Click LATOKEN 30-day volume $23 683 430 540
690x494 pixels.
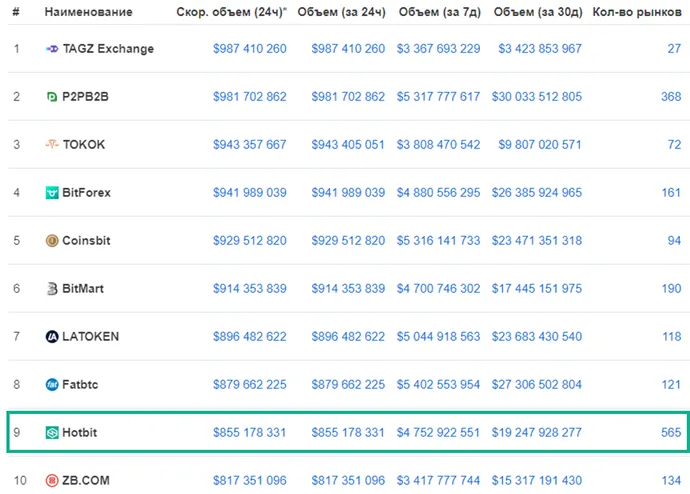pyautogui.click(x=537, y=337)
